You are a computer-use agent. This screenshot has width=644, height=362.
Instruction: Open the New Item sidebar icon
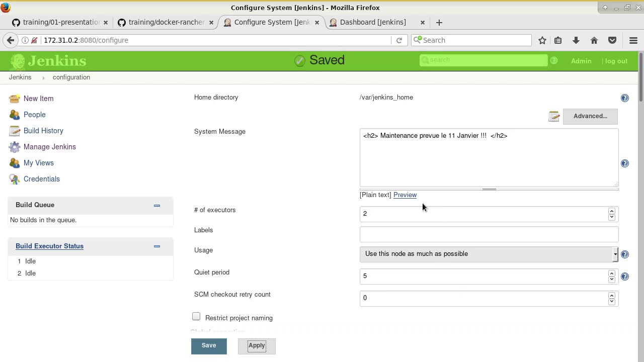click(x=15, y=99)
